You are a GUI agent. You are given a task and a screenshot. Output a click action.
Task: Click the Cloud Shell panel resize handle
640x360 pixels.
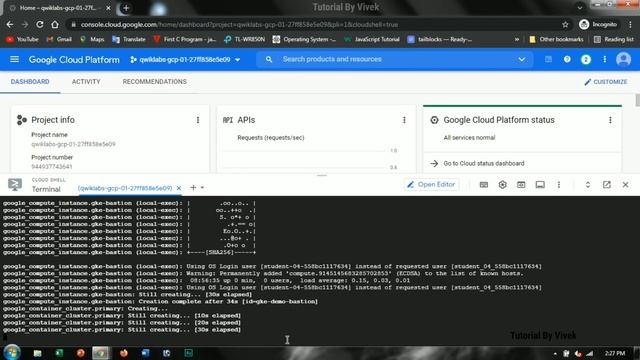click(322, 176)
